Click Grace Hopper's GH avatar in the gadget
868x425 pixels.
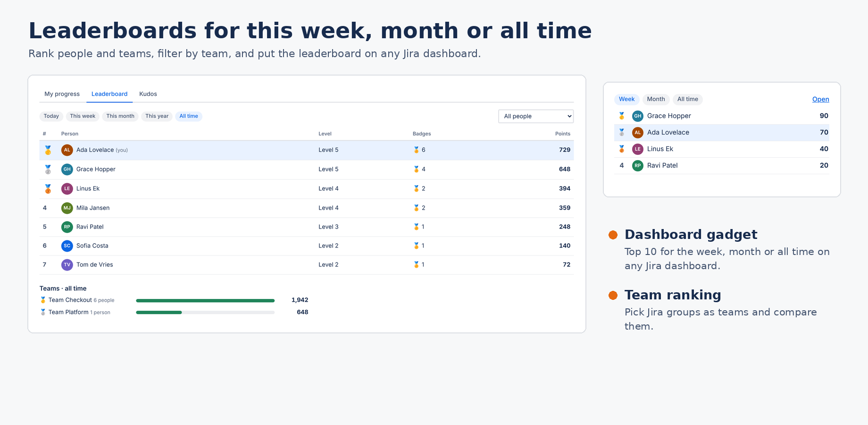[638, 116]
